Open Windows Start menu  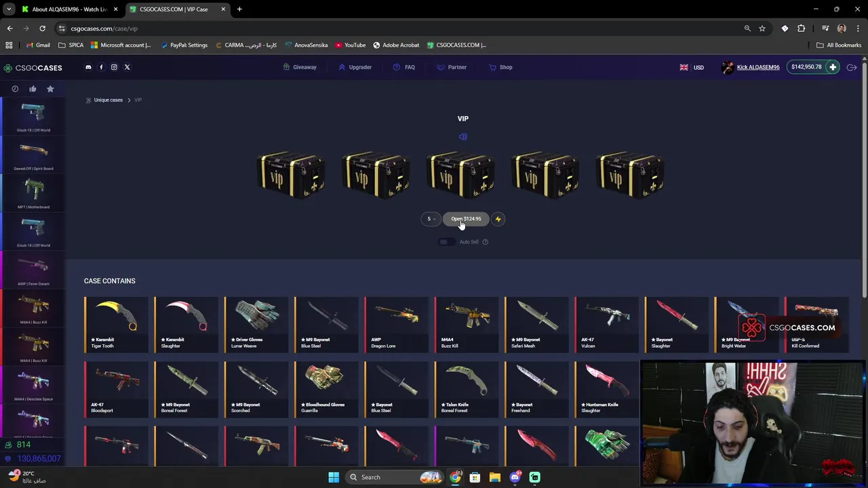click(x=334, y=477)
